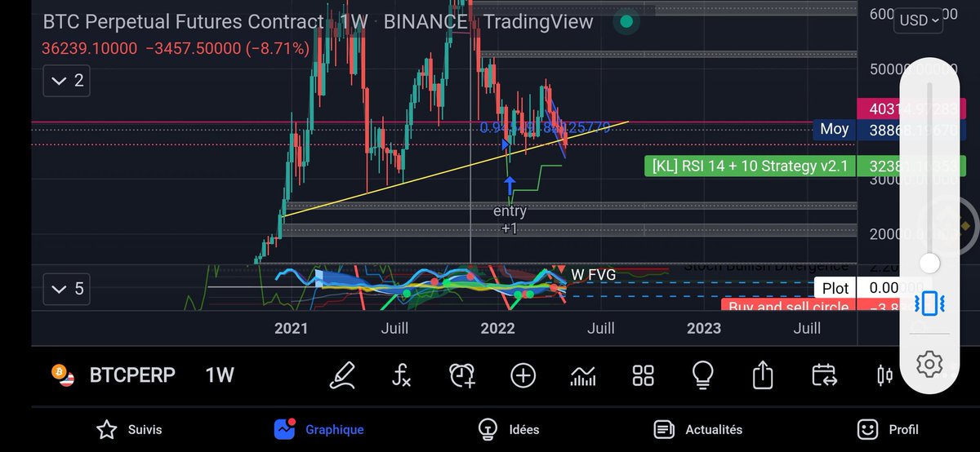Tap the green market status dot
Image resolution: width=980 pixels, height=452 pixels.
(x=626, y=22)
